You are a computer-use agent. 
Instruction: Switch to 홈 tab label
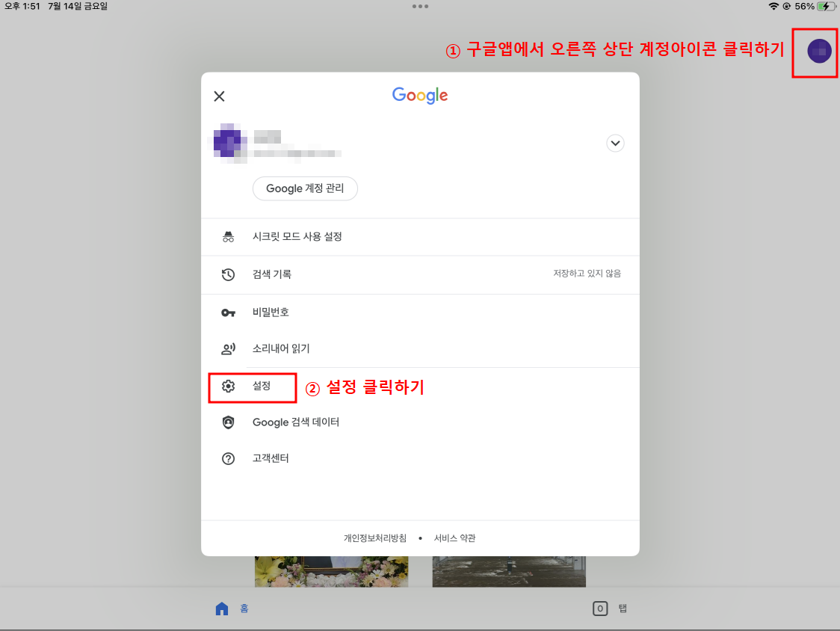coord(244,609)
